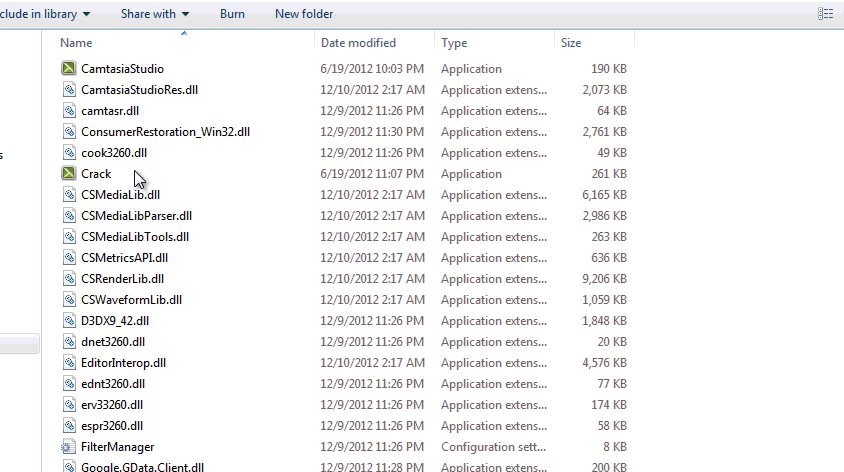This screenshot has height=472, width=844.
Task: Click the CamtasiaStudio file name
Action: pyautogui.click(x=122, y=69)
